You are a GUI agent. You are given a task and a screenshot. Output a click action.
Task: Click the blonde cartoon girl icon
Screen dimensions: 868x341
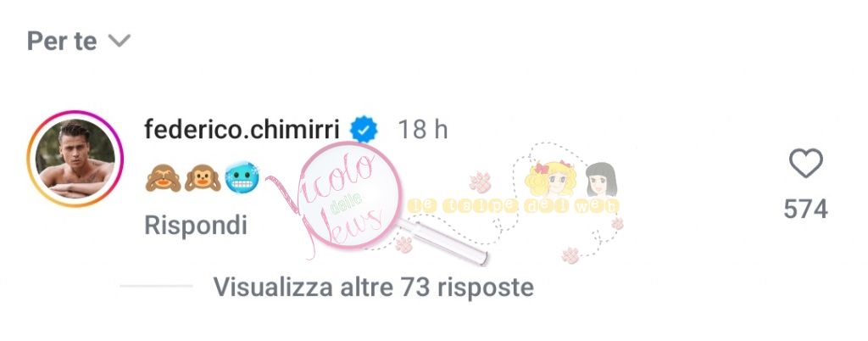[x=551, y=178]
